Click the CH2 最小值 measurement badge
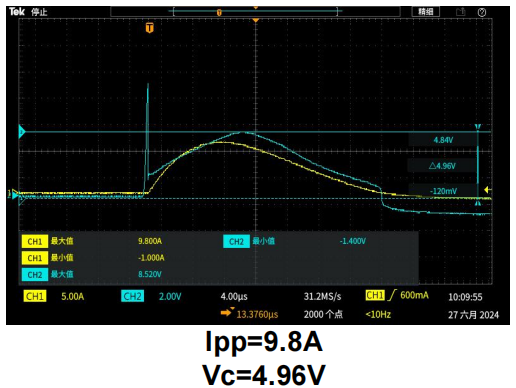The image size is (516, 388). tap(236, 241)
